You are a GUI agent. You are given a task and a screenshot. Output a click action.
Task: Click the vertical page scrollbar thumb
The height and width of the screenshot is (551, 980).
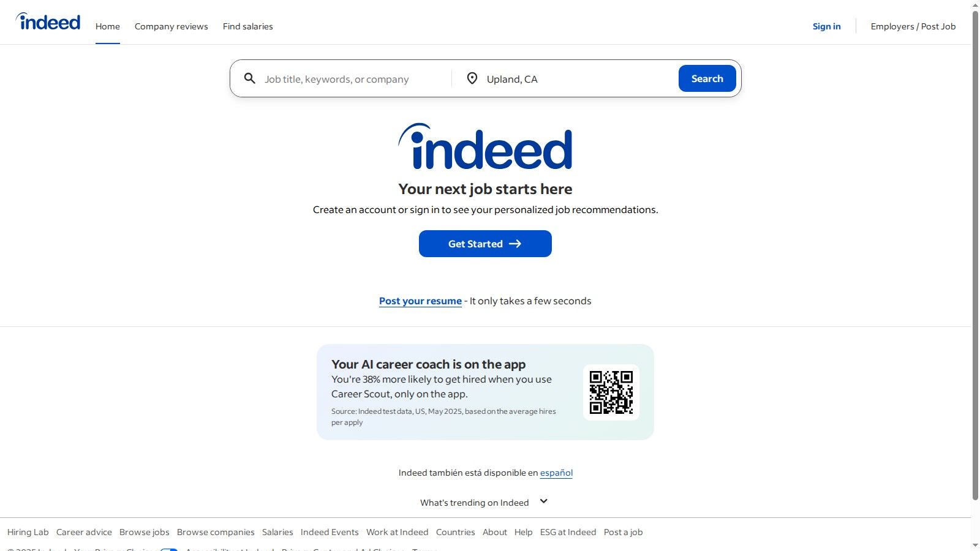975,251
